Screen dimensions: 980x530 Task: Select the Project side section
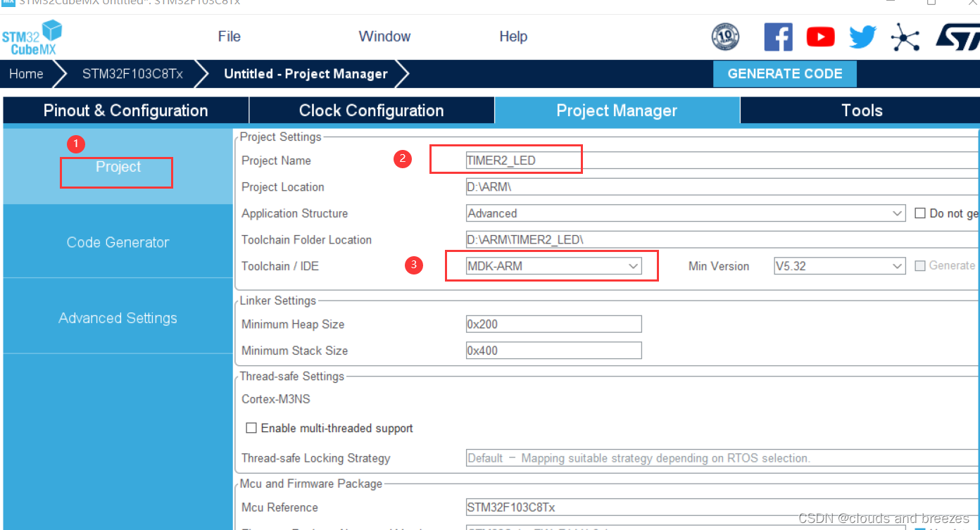[118, 167]
